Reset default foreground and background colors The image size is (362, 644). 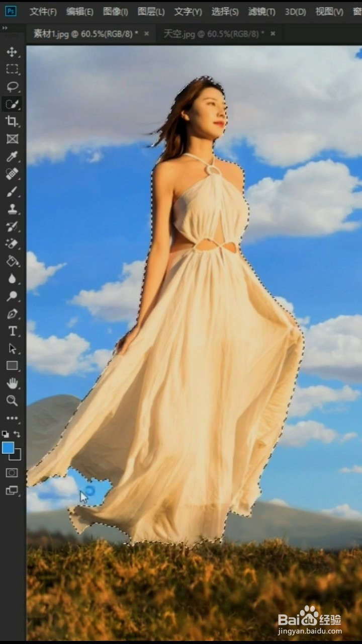tap(5, 434)
